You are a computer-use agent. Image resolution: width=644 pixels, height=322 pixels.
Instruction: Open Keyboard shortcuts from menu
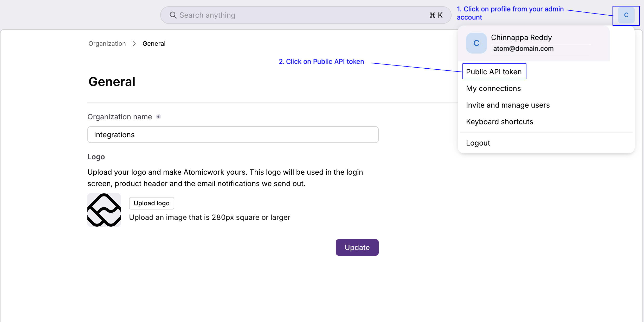[x=499, y=122]
